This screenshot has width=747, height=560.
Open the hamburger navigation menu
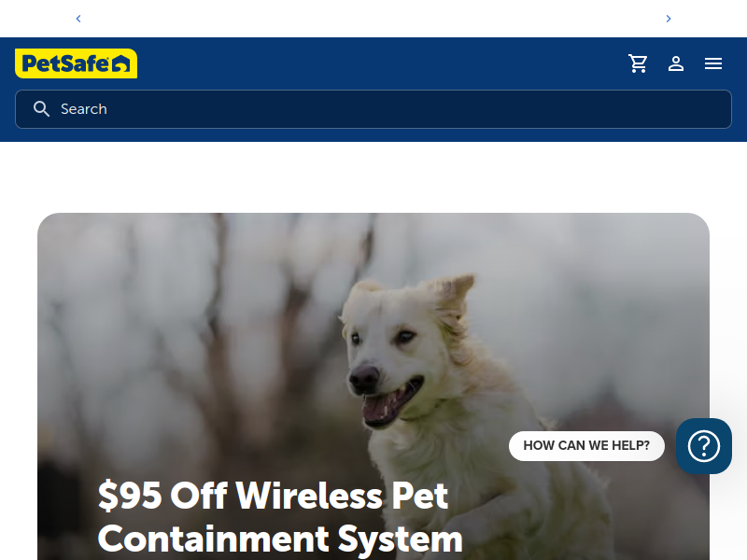click(x=713, y=63)
